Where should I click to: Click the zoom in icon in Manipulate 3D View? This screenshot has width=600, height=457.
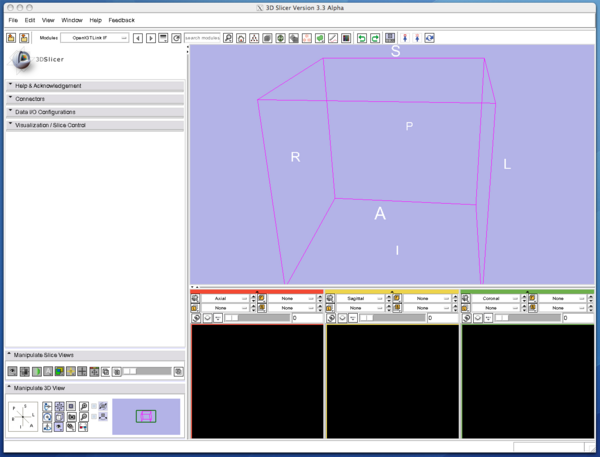pyautogui.click(x=84, y=405)
